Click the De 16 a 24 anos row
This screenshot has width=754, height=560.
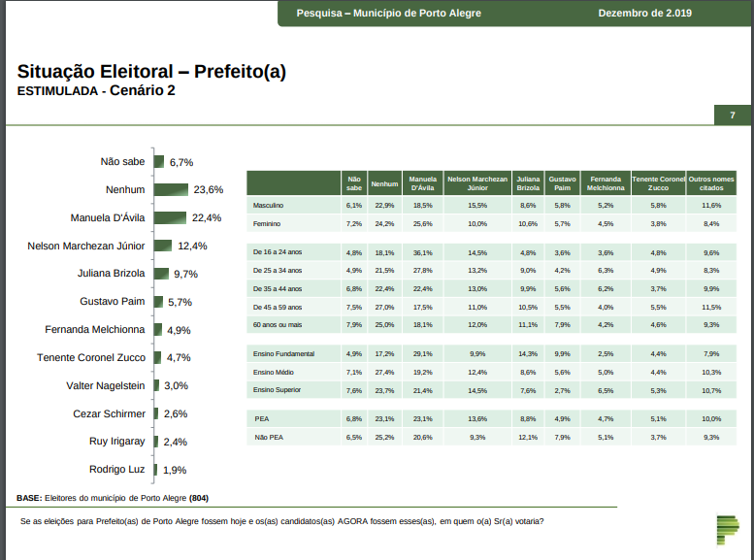click(275, 252)
